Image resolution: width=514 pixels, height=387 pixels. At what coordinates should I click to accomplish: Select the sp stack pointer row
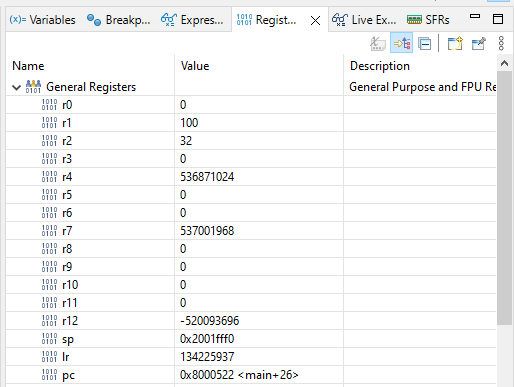pyautogui.click(x=251, y=339)
